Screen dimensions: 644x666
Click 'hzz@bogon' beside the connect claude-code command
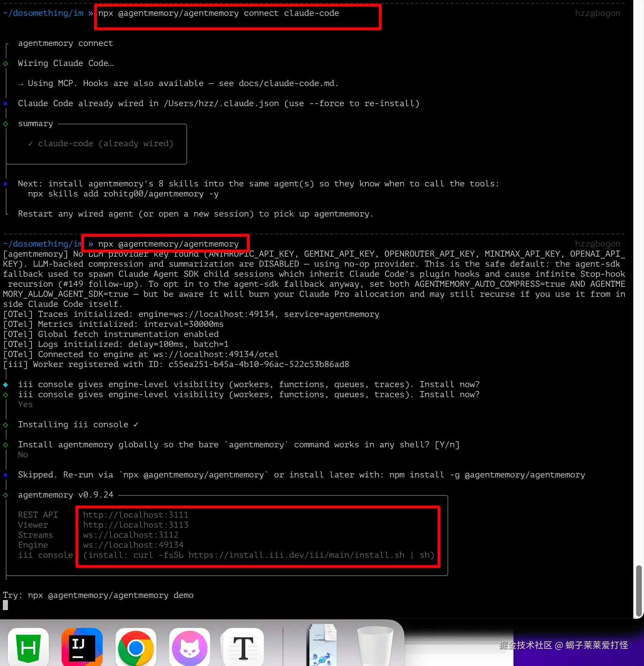pos(597,13)
